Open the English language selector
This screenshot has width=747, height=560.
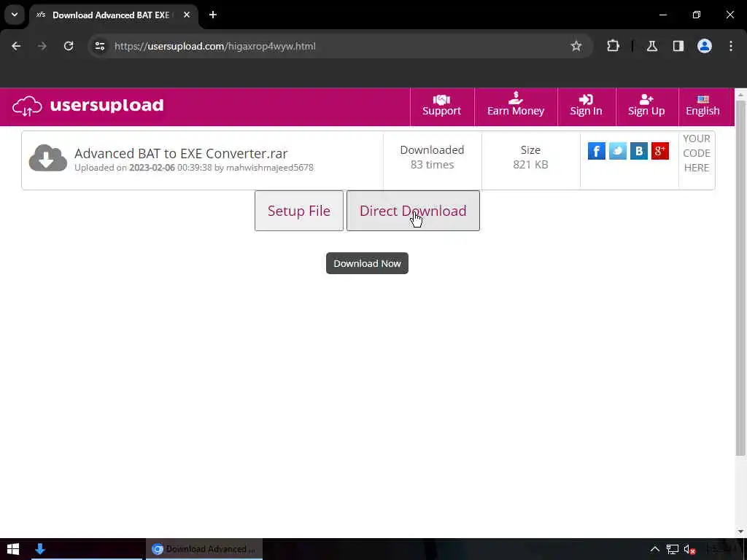(x=703, y=106)
